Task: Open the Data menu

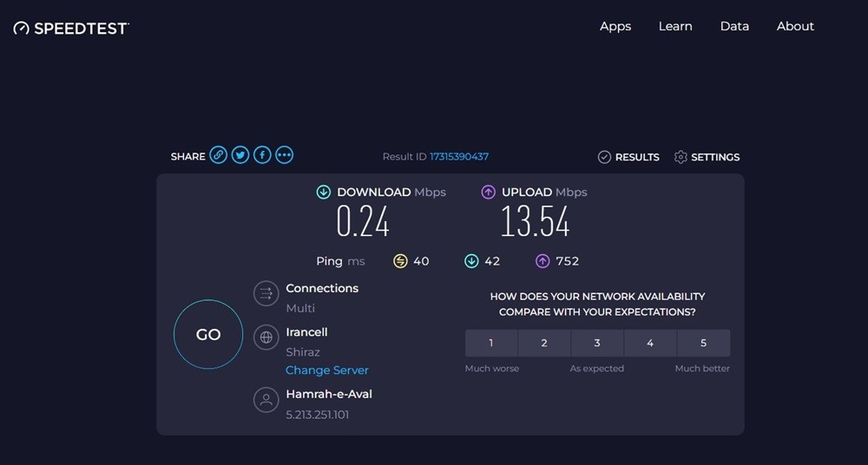Action: tap(734, 26)
